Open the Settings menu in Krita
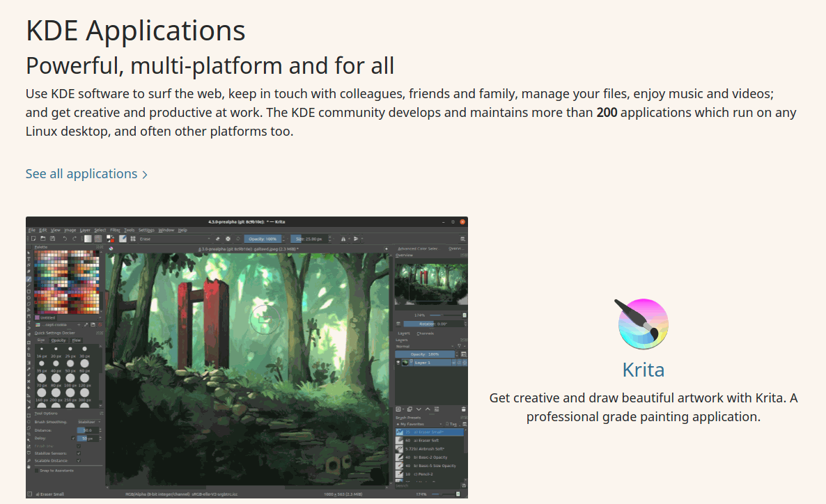 pyautogui.click(x=146, y=230)
